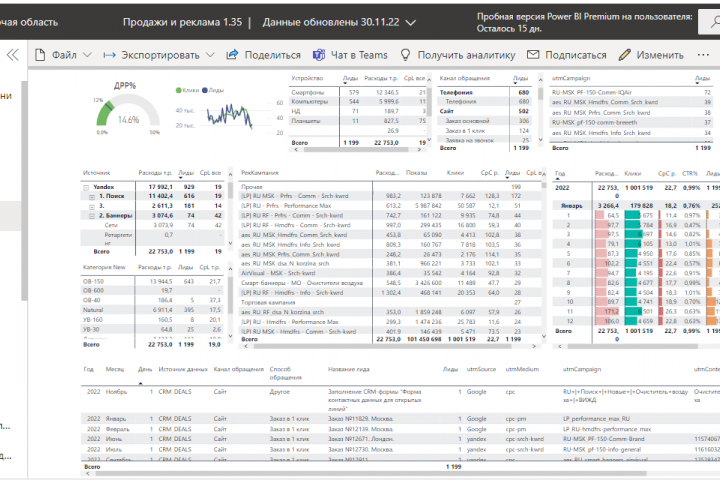Image resolution: width=720 pixels, height=480 pixels.
Task: Select [LP] RU - Prfrs - Performance Max row
Action: coord(390,206)
